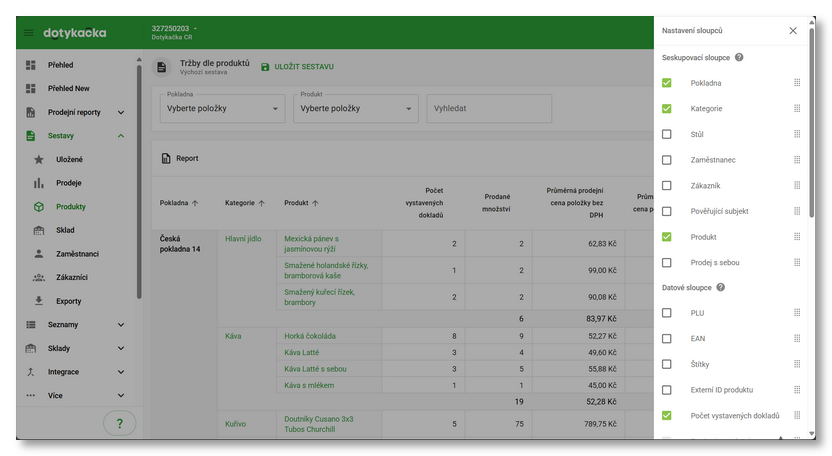Close the Nastavení sloupců panel

pos(793,31)
